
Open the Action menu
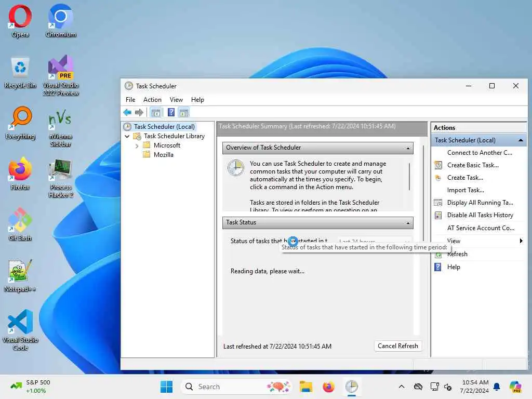click(x=152, y=100)
